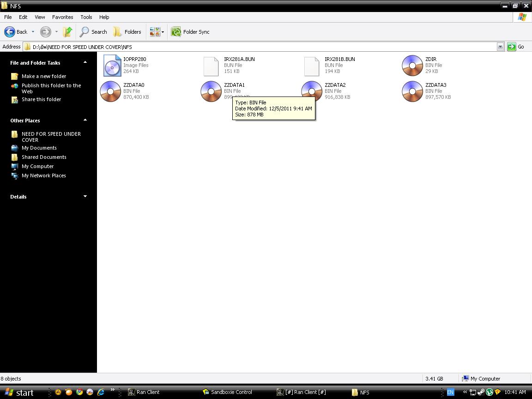The height and width of the screenshot is (399, 532).
Task: Launch Chrome from quick launch
Action: pyautogui.click(x=79, y=392)
